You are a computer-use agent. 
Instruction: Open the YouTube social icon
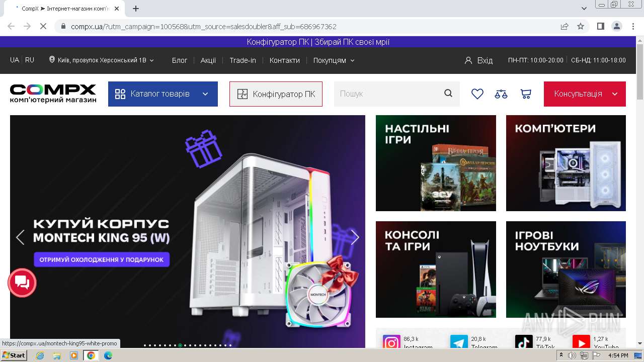click(x=581, y=343)
